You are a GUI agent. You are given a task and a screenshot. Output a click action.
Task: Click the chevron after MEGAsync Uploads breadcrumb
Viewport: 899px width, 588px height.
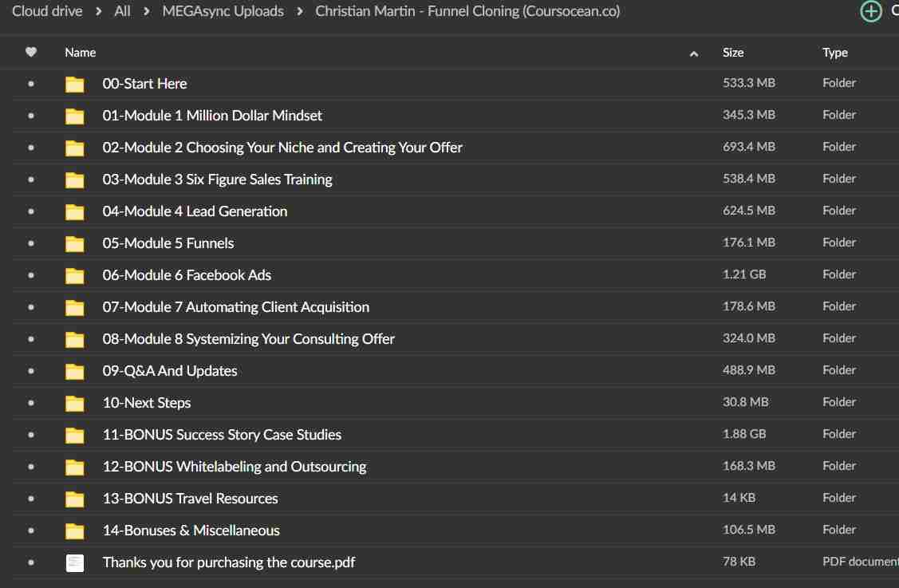tap(300, 11)
